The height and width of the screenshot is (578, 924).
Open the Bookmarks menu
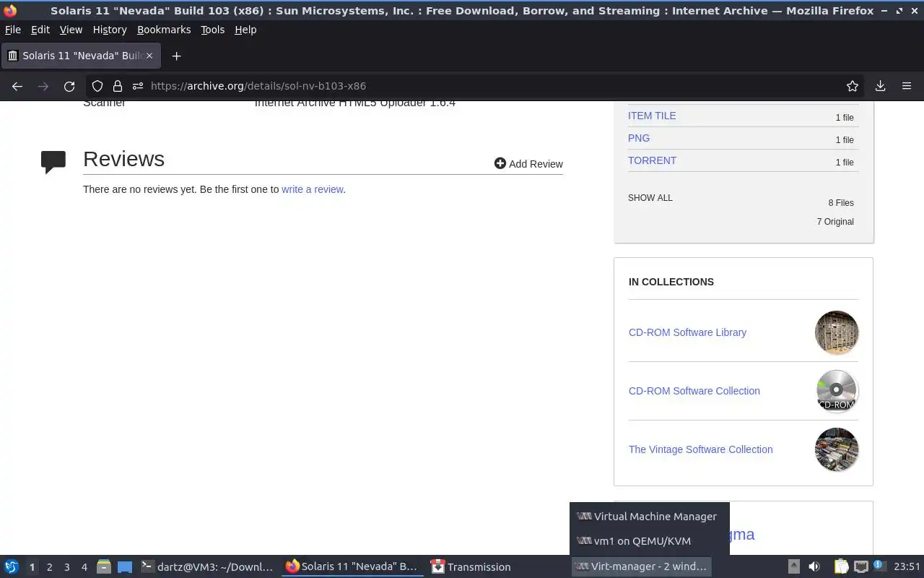[164, 30]
